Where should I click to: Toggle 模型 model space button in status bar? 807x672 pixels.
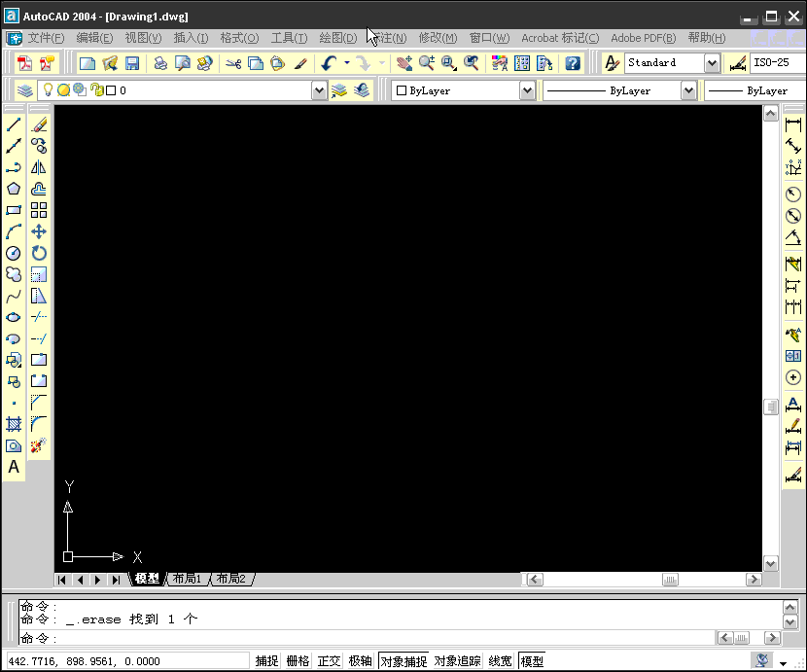tap(532, 660)
